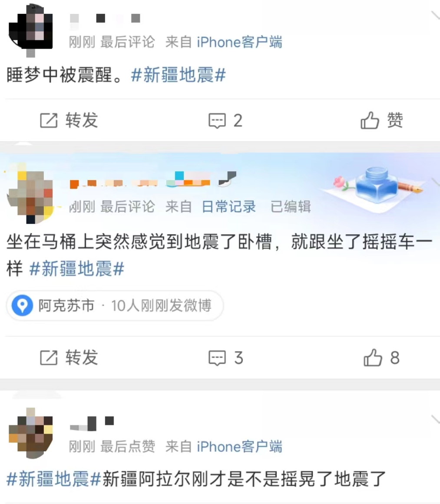Open comments on the first post
This screenshot has width=440, height=504.
(x=225, y=120)
